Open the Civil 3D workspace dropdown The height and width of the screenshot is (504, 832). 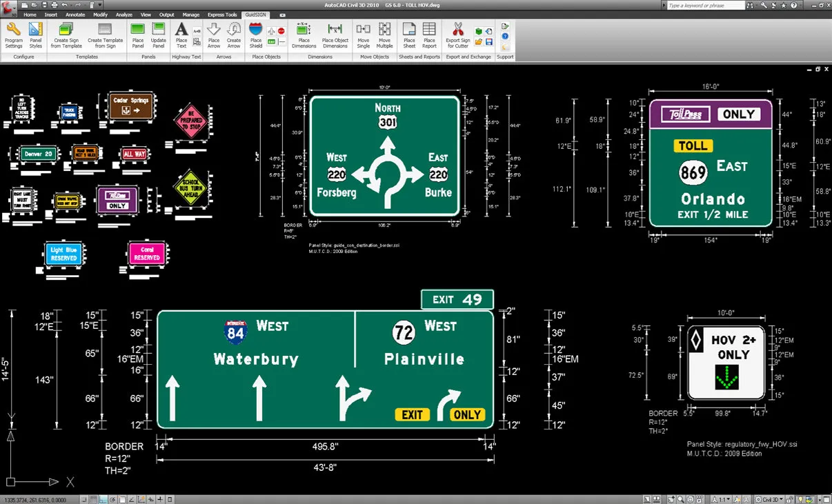coord(770,498)
